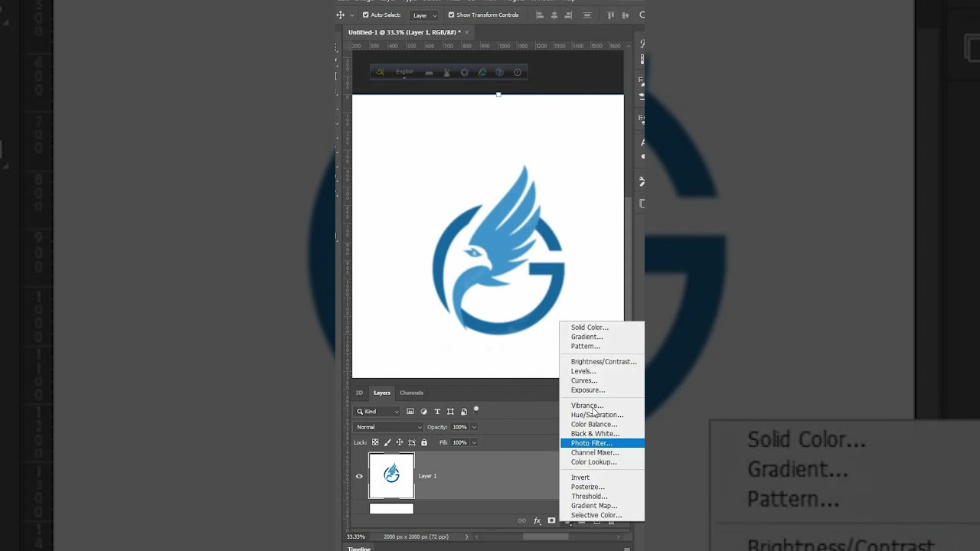Close the Untitled-1 document tab
Viewport: 980px width, 551px height.
466,32
